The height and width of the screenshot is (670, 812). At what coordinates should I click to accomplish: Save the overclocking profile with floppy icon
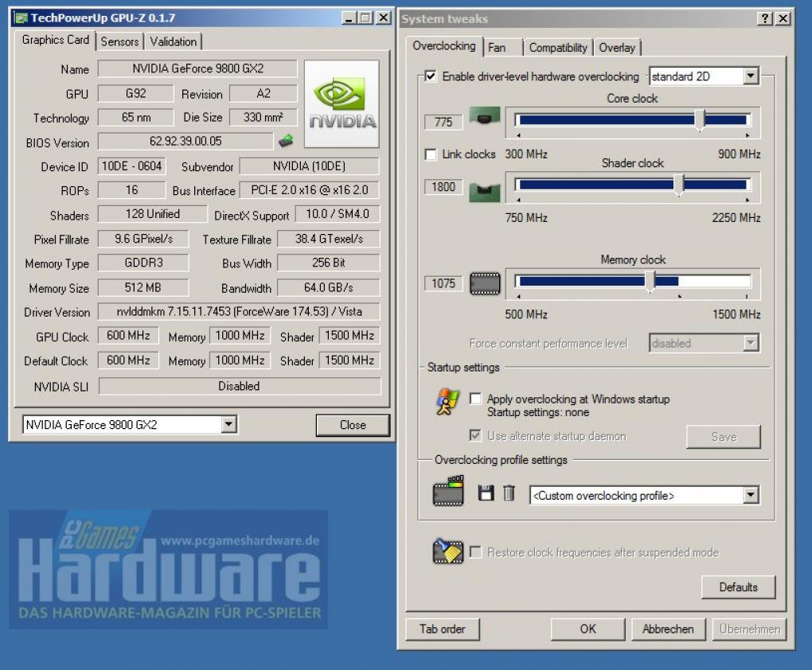click(x=486, y=493)
